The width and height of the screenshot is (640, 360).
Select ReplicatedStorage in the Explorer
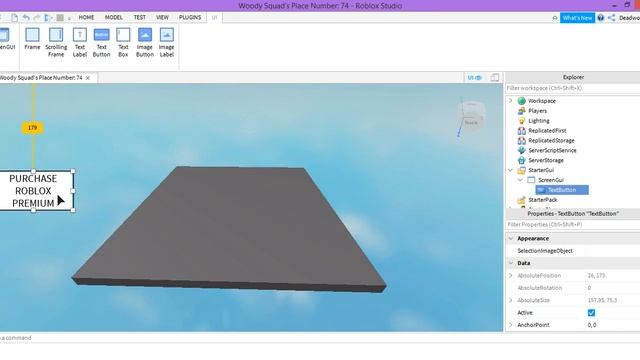pyautogui.click(x=551, y=140)
